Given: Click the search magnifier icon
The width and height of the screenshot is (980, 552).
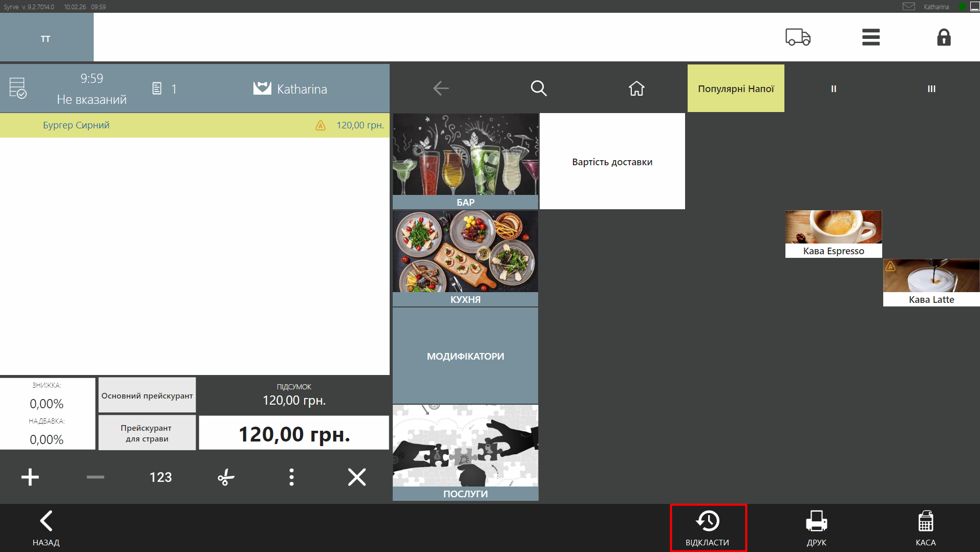Looking at the screenshot, I should pyautogui.click(x=538, y=89).
